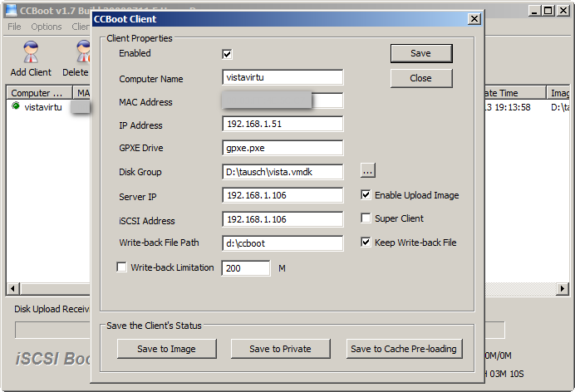Image resolution: width=575 pixels, height=392 pixels.
Task: Click the IP Address field
Action: 283,125
